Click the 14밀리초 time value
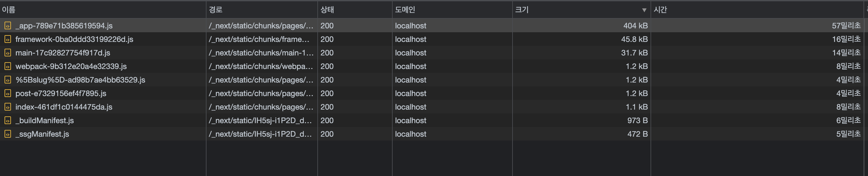Viewport: 868px width, 176px height. click(x=846, y=53)
